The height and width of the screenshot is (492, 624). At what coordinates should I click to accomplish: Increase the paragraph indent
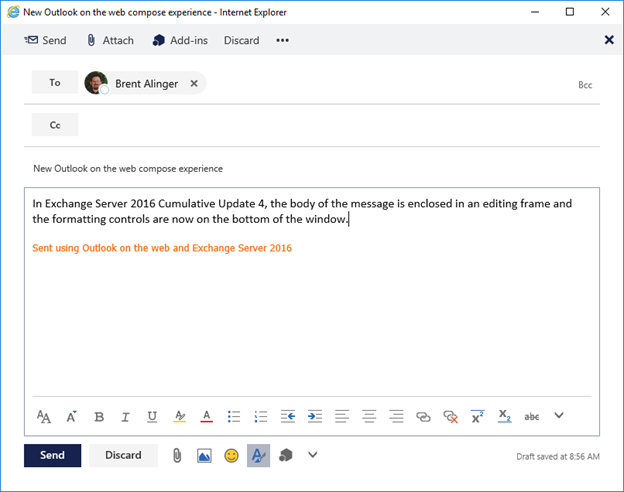pyautogui.click(x=315, y=417)
